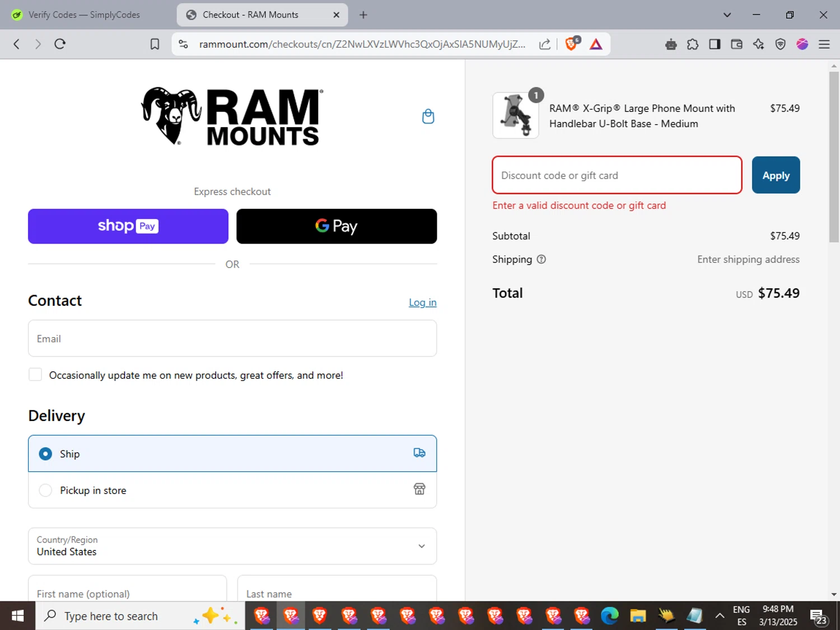Go forward to the next page

tap(38, 44)
